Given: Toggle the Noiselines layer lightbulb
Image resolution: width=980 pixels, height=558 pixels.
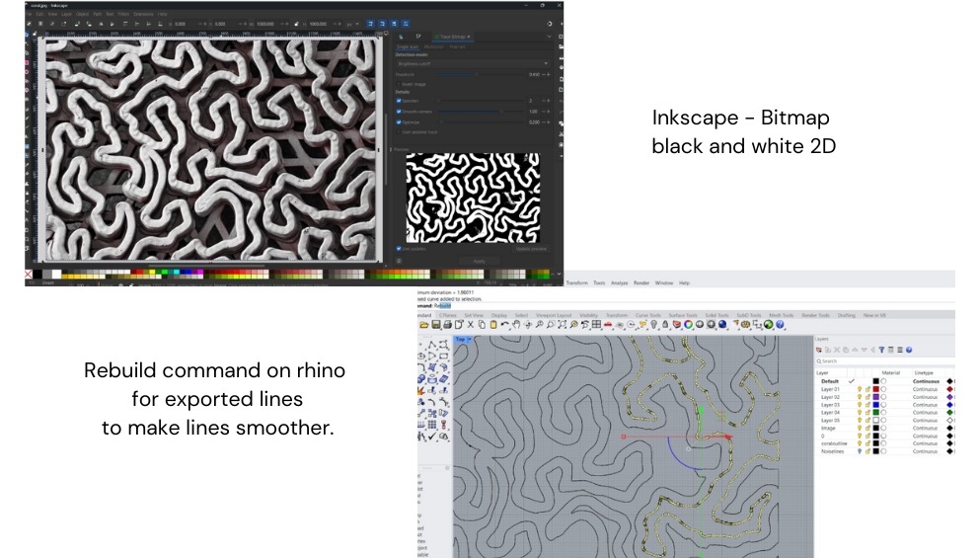Looking at the screenshot, I should coord(859,451).
